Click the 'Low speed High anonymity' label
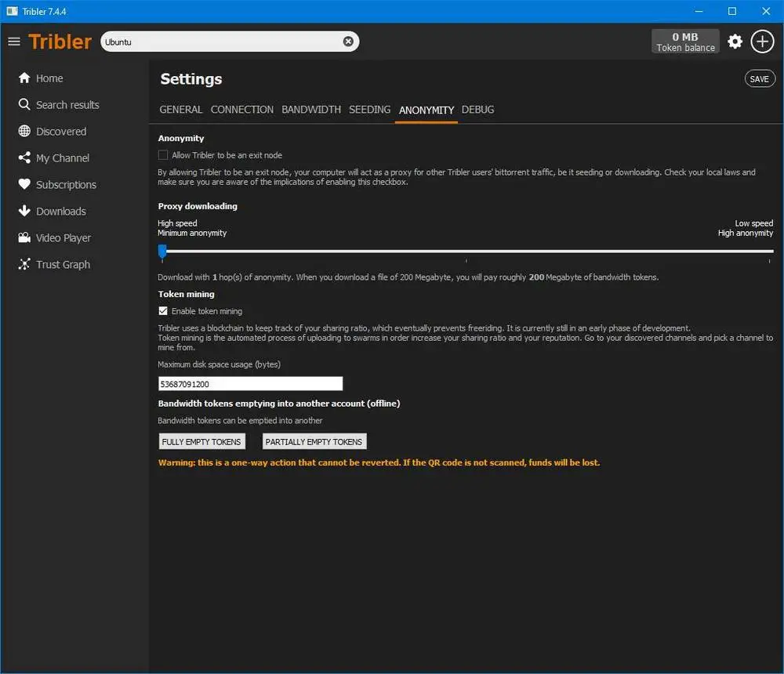Viewport: 784px width, 674px height. [x=746, y=228]
